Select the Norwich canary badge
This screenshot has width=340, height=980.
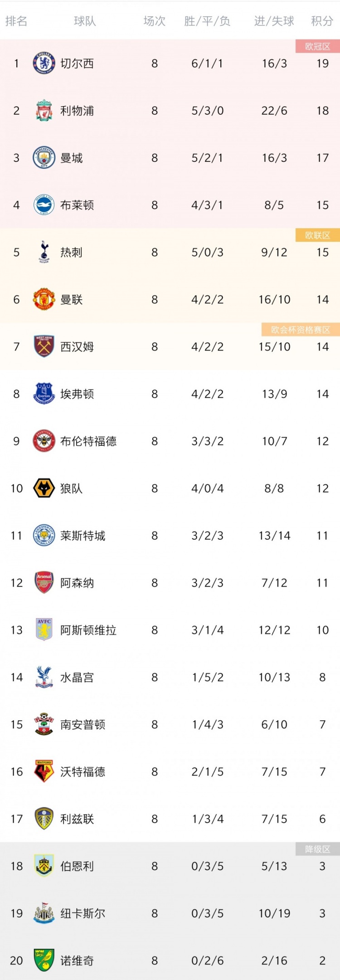click(44, 960)
